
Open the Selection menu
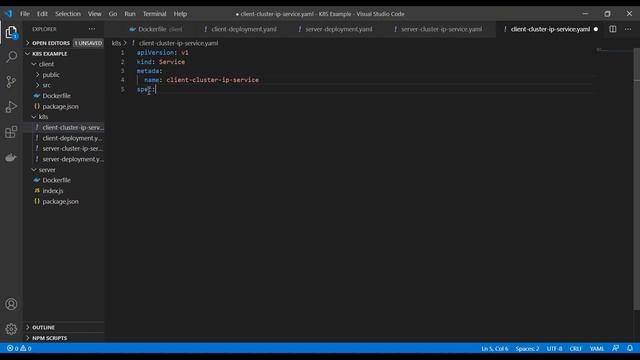pos(68,13)
